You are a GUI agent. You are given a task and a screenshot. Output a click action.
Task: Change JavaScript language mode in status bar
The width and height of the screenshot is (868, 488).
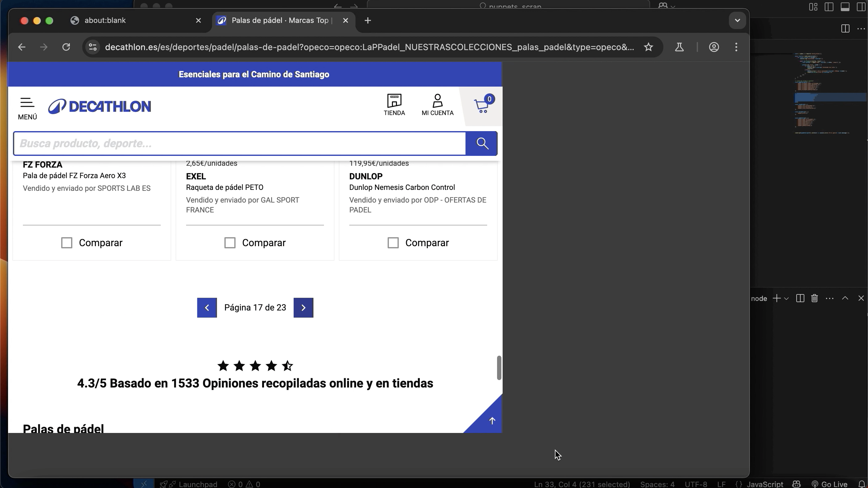[764, 484]
